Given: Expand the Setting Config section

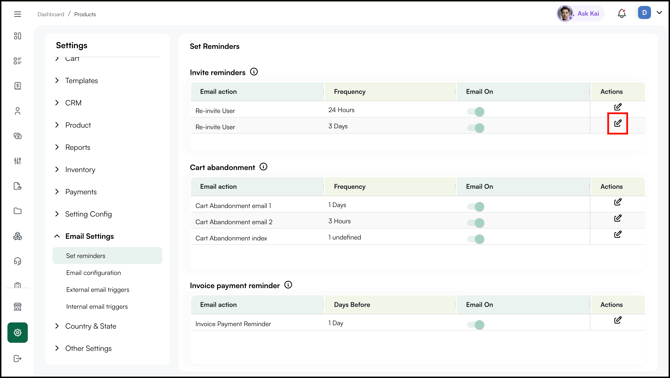Looking at the screenshot, I should coord(83,214).
